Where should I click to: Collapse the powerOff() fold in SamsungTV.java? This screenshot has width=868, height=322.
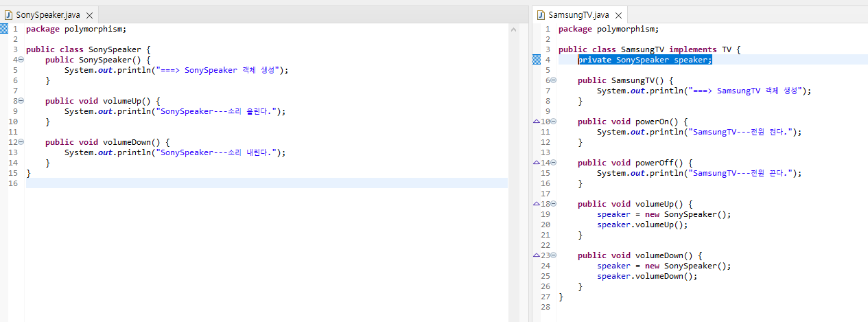coord(554,163)
